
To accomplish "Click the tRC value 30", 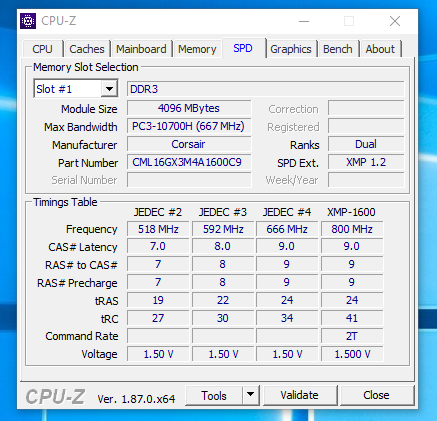I will (x=223, y=318).
